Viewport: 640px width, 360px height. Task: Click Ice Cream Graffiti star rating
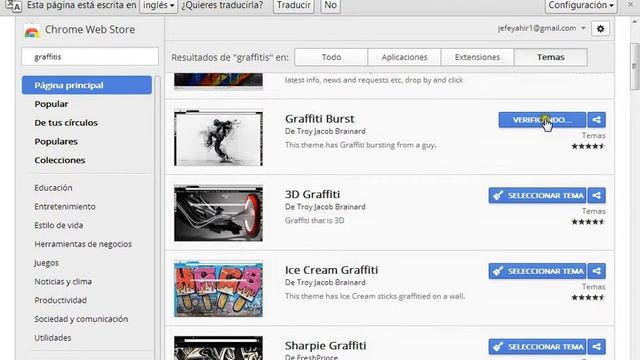pos(588,298)
